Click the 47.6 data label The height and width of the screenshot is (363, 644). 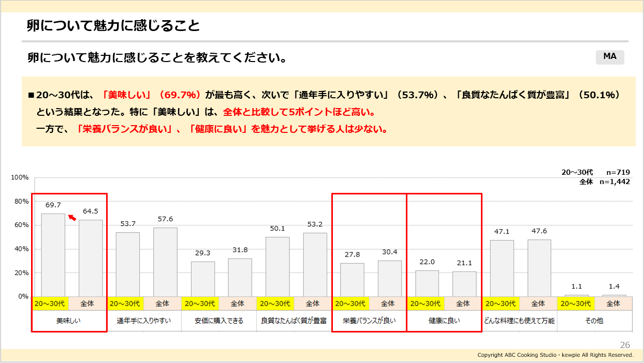tap(539, 232)
